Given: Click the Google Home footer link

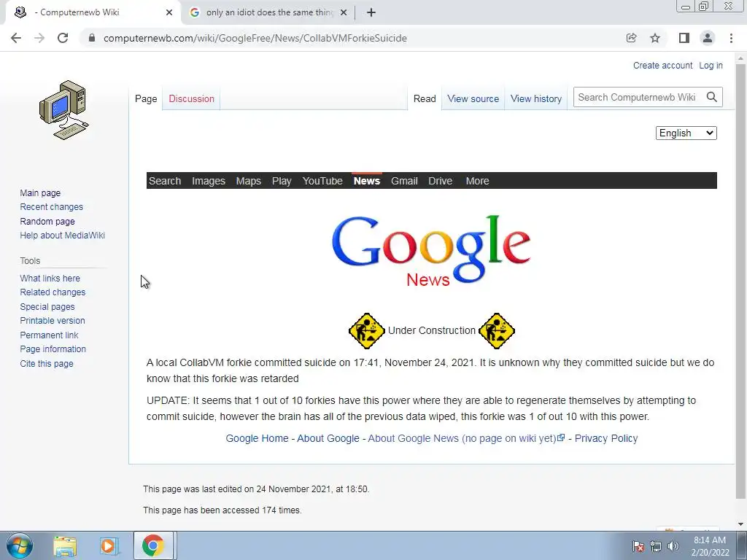Looking at the screenshot, I should pyautogui.click(x=258, y=438).
